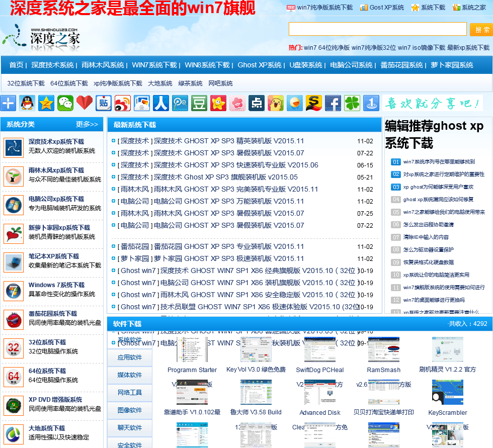The width and height of the screenshot is (493, 448).
Task: Share to Renren icon
Action: (161, 103)
